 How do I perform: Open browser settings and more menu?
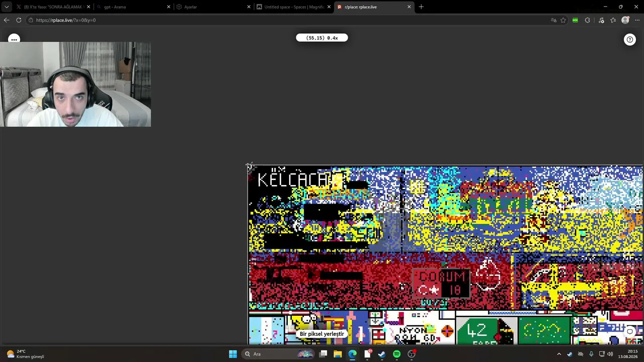637,20
